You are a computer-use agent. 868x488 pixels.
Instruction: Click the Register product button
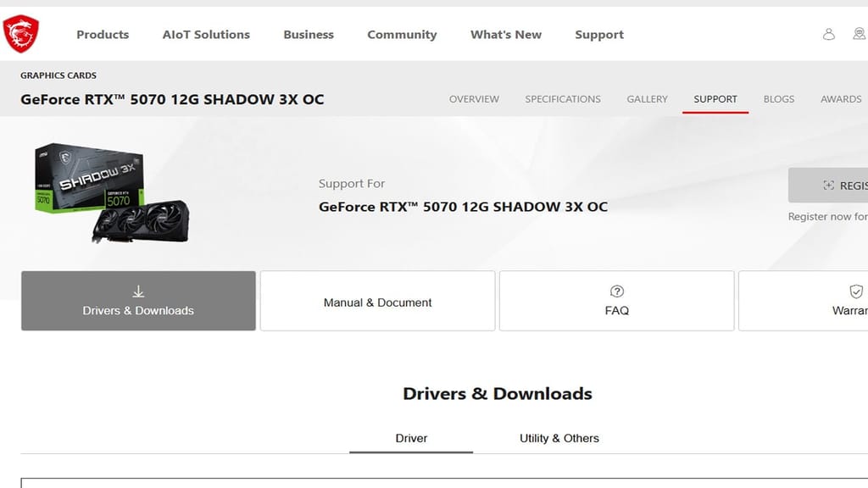pos(828,186)
